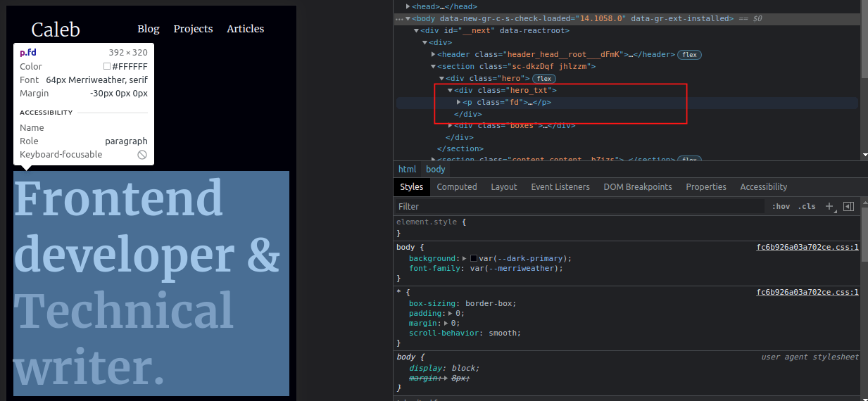Click the styles Filter input field
The width and height of the screenshot is (868, 401).
tap(577, 206)
